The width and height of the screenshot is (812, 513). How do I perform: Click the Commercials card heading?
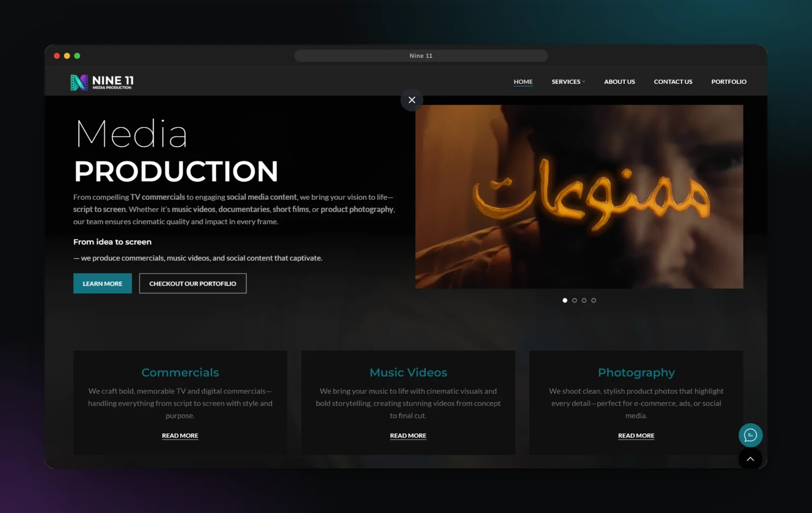click(180, 372)
